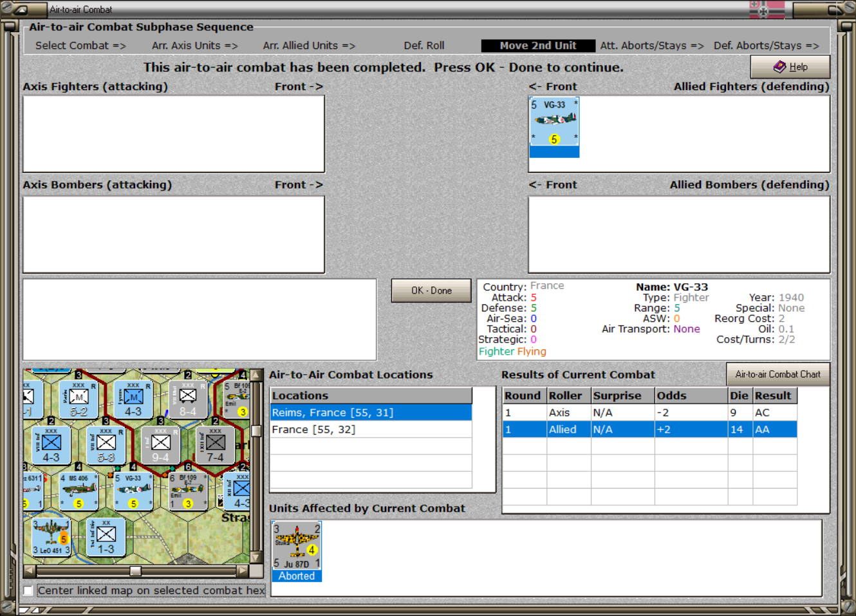Click the grey 9-4 infantry counter
The height and width of the screenshot is (616, 856).
coord(161,445)
